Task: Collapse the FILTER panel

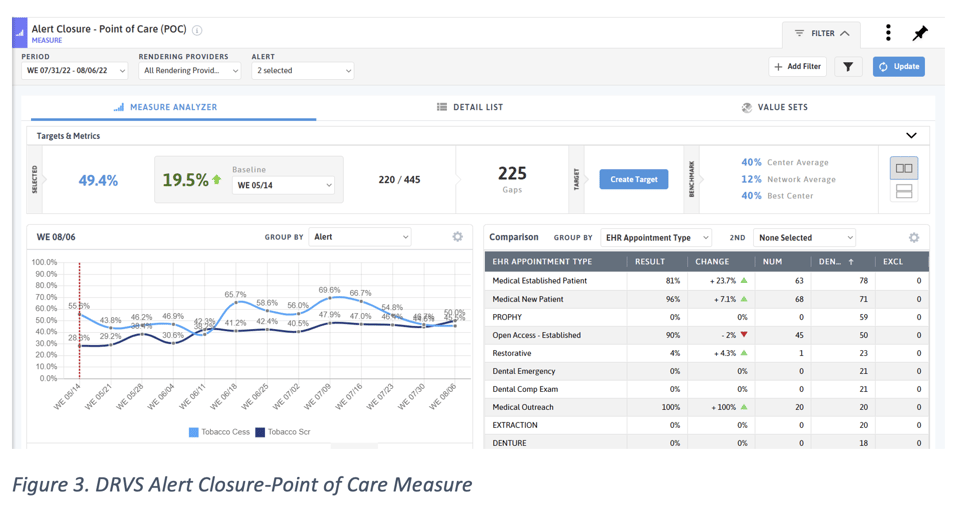Action: pos(822,34)
